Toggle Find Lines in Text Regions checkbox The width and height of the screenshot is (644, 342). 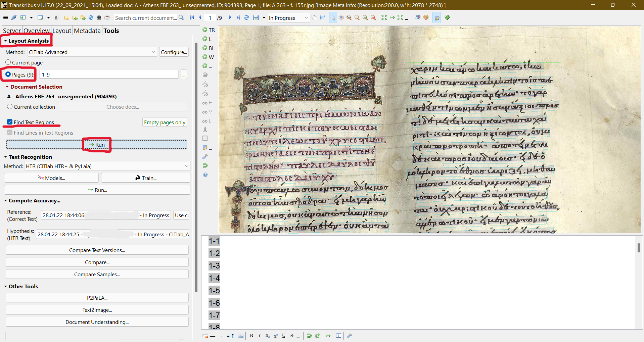coord(10,132)
